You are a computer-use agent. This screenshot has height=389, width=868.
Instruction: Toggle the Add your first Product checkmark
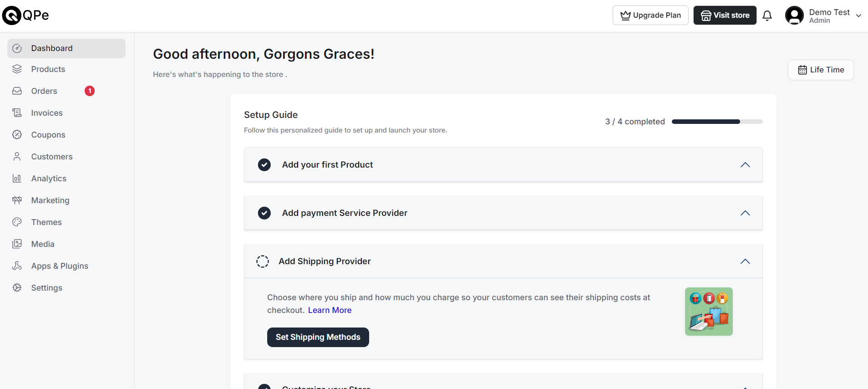[264, 164]
